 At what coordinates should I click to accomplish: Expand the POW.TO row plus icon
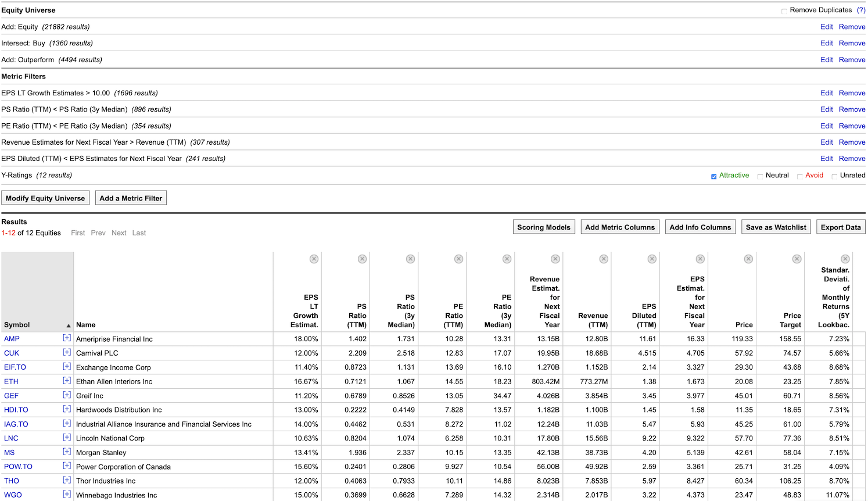(x=67, y=466)
